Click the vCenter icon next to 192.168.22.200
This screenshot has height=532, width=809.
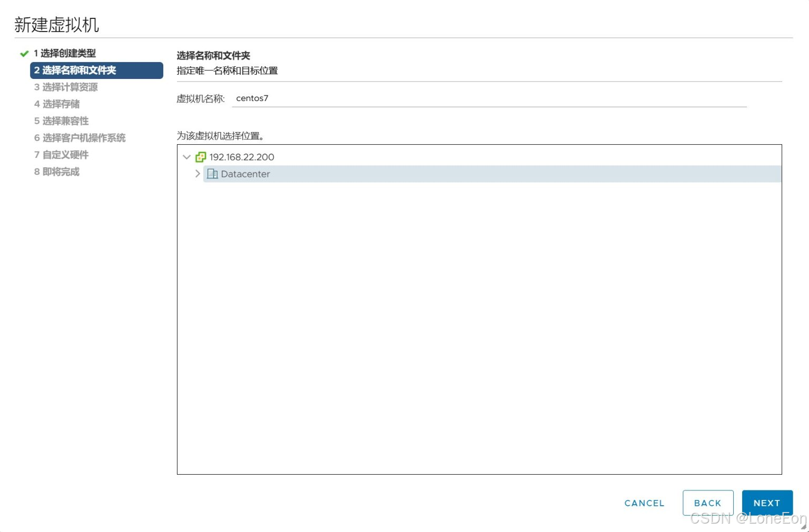point(201,157)
